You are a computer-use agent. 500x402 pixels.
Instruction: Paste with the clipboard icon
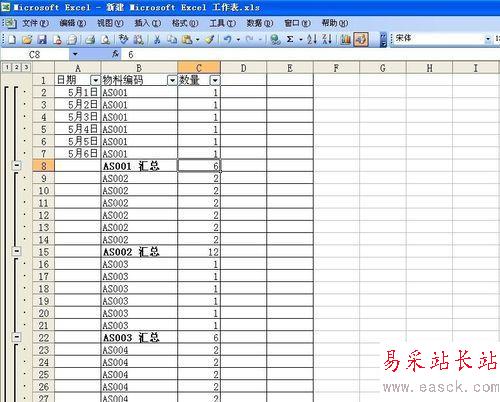(187, 40)
